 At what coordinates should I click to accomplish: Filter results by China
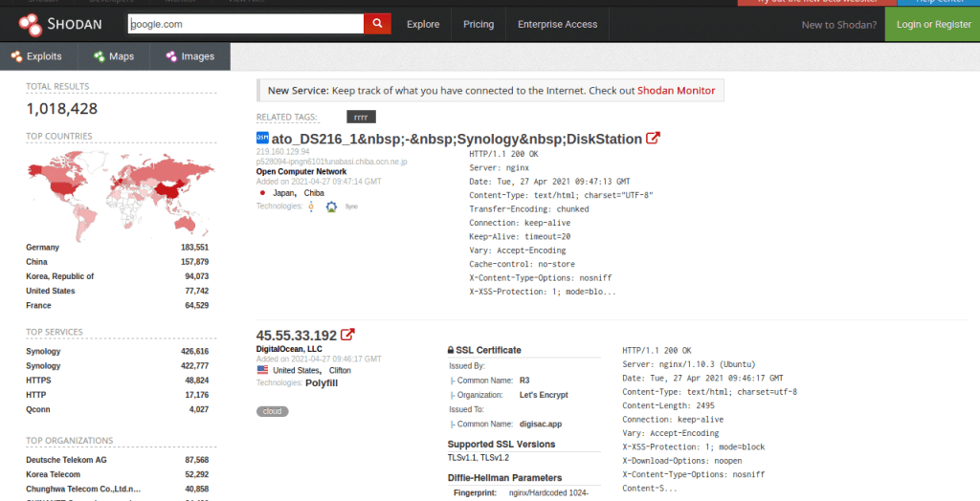[x=36, y=262]
